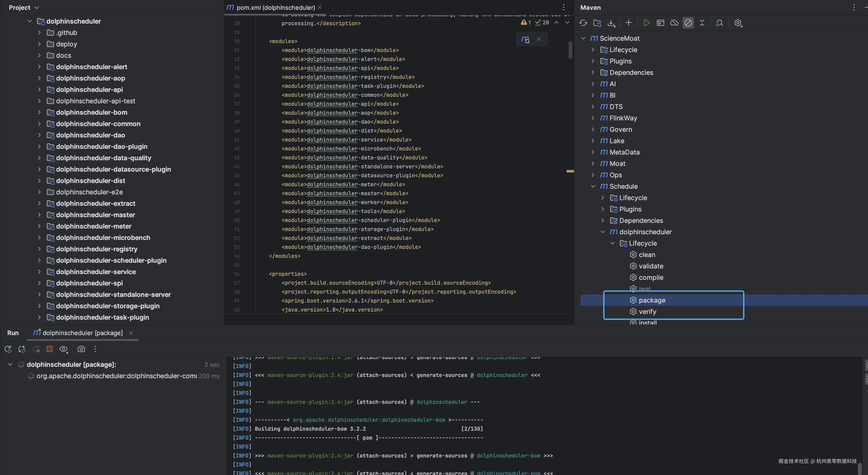Click the warning count indicator in editor
868x475 pixels.
point(525,23)
